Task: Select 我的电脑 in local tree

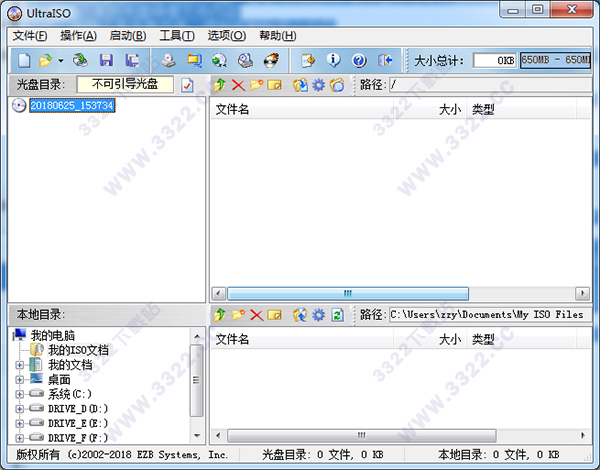Action: [x=53, y=336]
